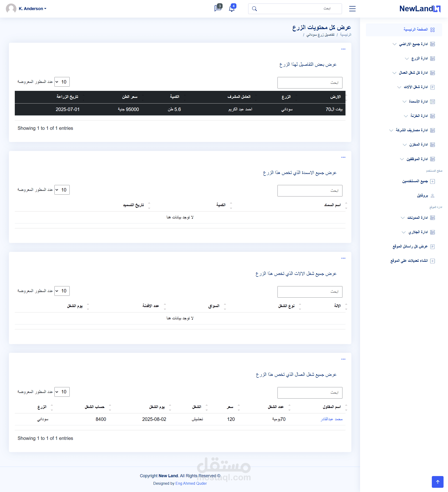Viewport: 448px width, 492px height.
Task: Expand ادارة مصاريف الشركة sidebar menu
Action: pyautogui.click(x=412, y=130)
